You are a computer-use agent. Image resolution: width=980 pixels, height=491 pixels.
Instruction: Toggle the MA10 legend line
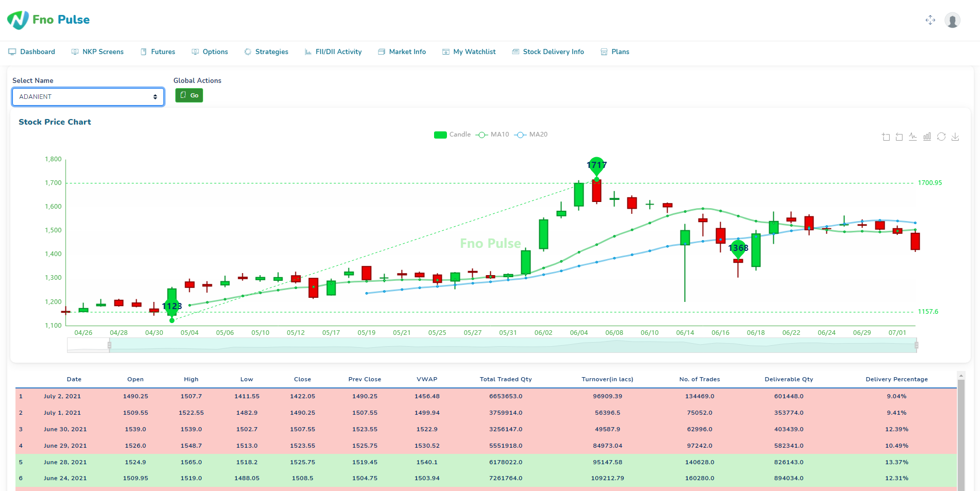pyautogui.click(x=492, y=134)
